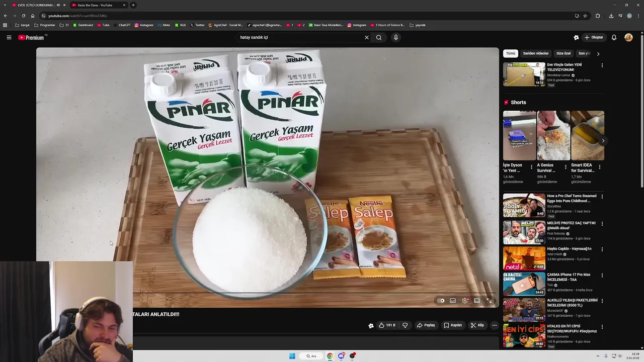Clear the search box with X

367,37
